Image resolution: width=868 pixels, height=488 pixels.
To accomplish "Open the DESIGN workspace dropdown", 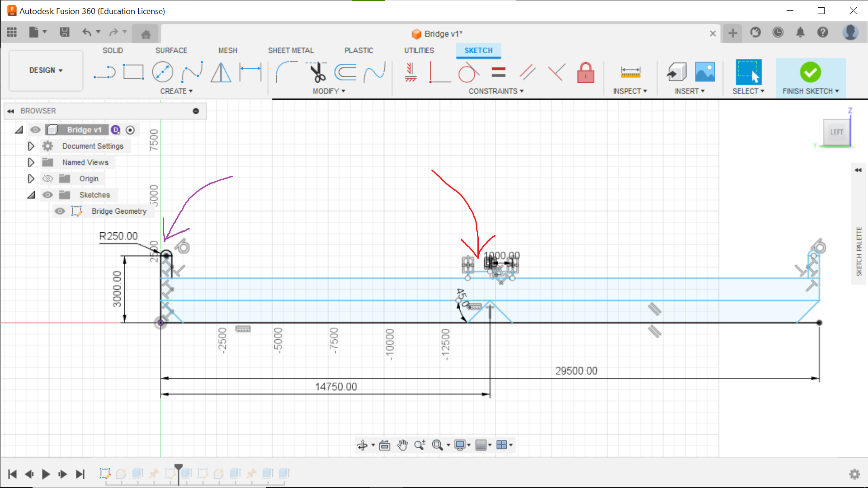I will (46, 70).
